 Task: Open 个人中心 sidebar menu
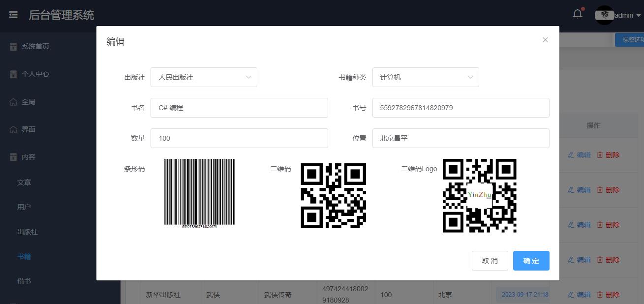pos(35,74)
